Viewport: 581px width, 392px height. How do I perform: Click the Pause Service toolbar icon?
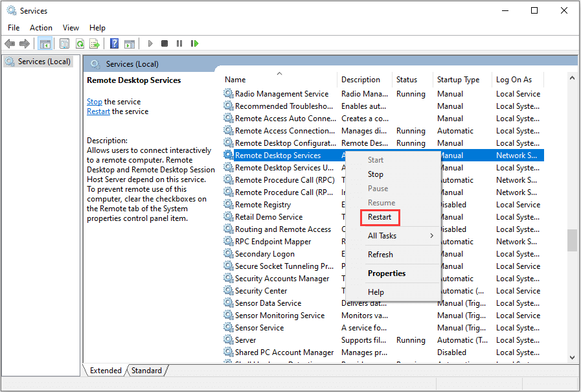pos(179,43)
